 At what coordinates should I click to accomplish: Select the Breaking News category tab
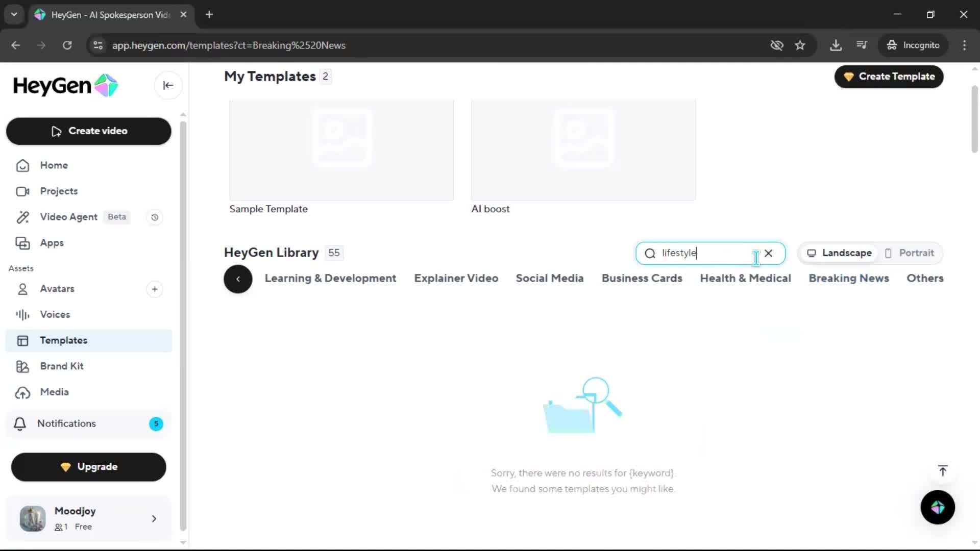pyautogui.click(x=848, y=279)
